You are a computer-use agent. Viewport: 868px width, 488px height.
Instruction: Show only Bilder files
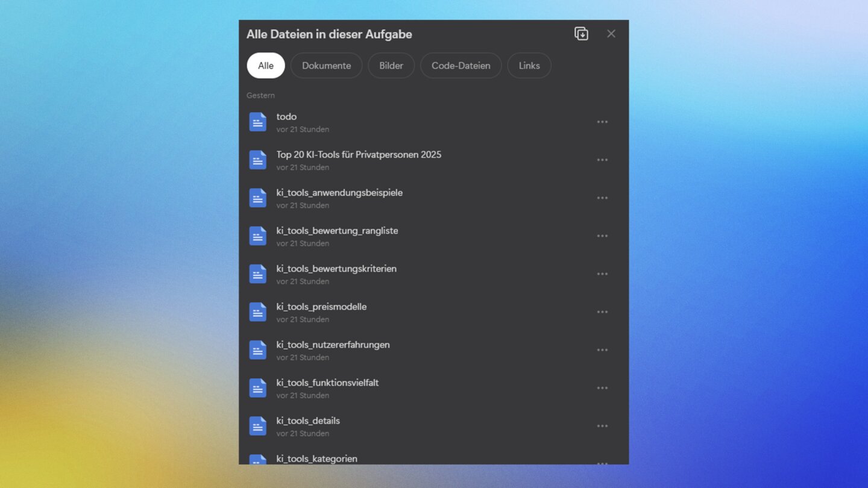point(391,66)
